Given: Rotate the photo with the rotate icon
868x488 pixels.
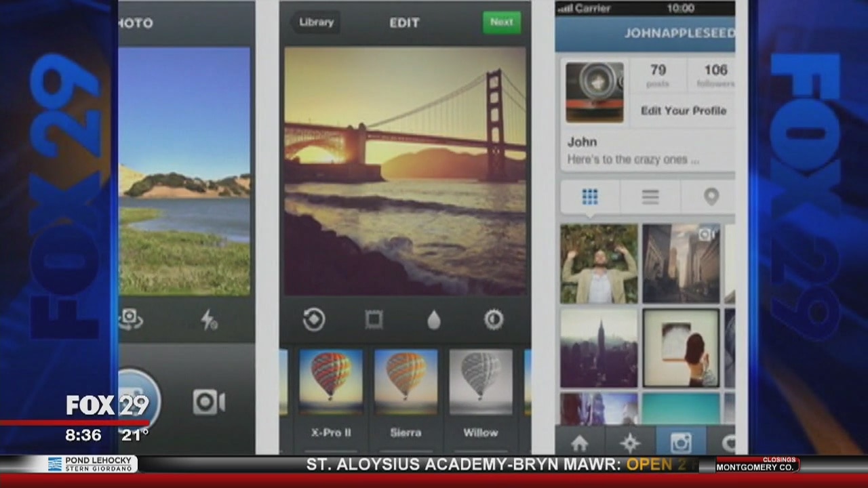Looking at the screenshot, I should [314, 319].
